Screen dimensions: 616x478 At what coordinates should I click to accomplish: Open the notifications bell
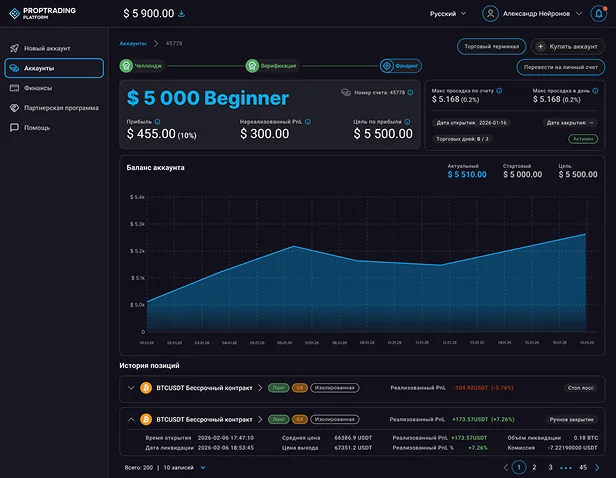coord(598,14)
